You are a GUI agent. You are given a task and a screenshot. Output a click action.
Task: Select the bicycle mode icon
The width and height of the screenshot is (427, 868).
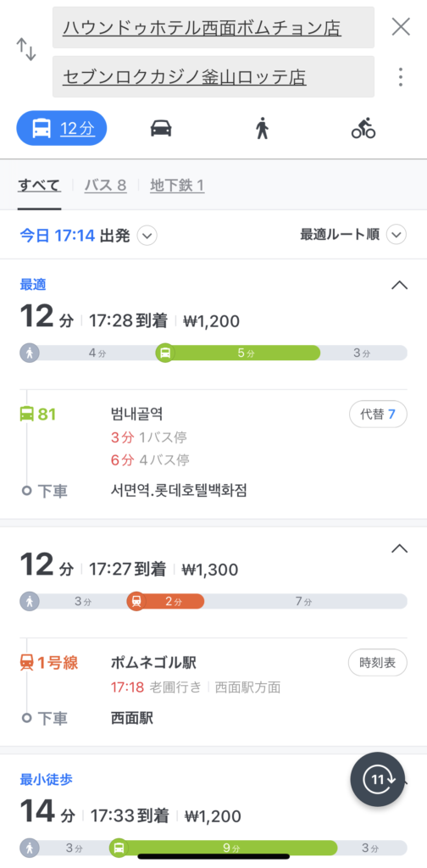[363, 129]
